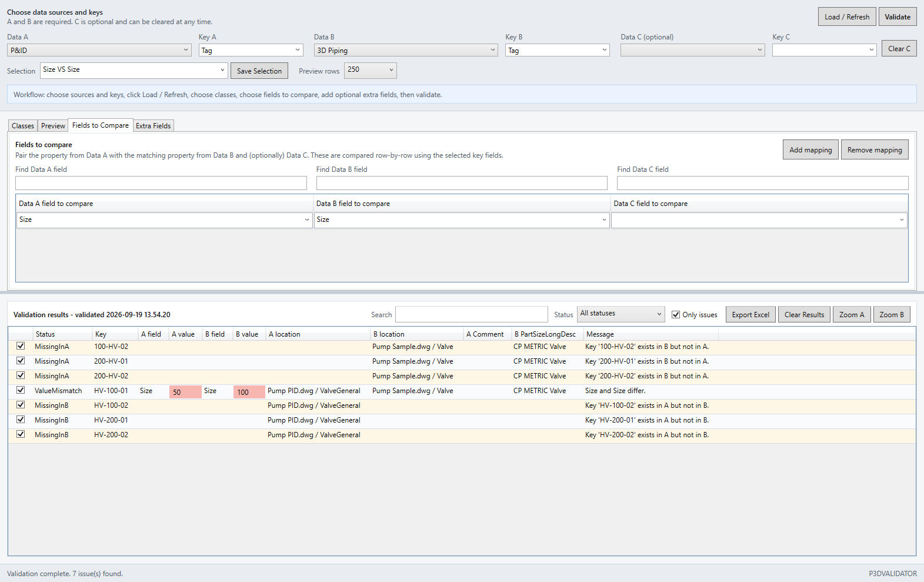This screenshot has height=582, width=924.
Task: Select the Fields to Compare tab
Action: (x=101, y=125)
